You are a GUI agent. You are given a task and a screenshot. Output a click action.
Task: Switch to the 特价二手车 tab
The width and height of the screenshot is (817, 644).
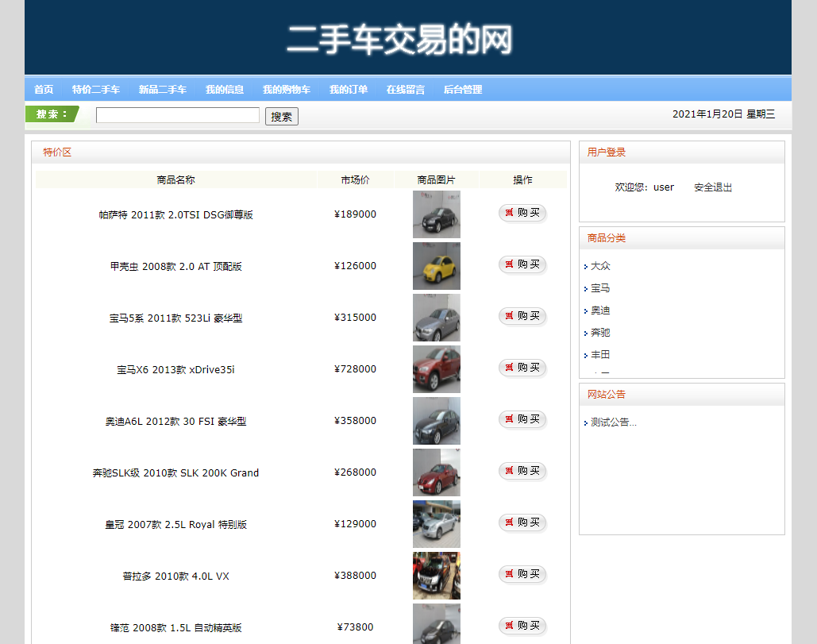(x=95, y=90)
